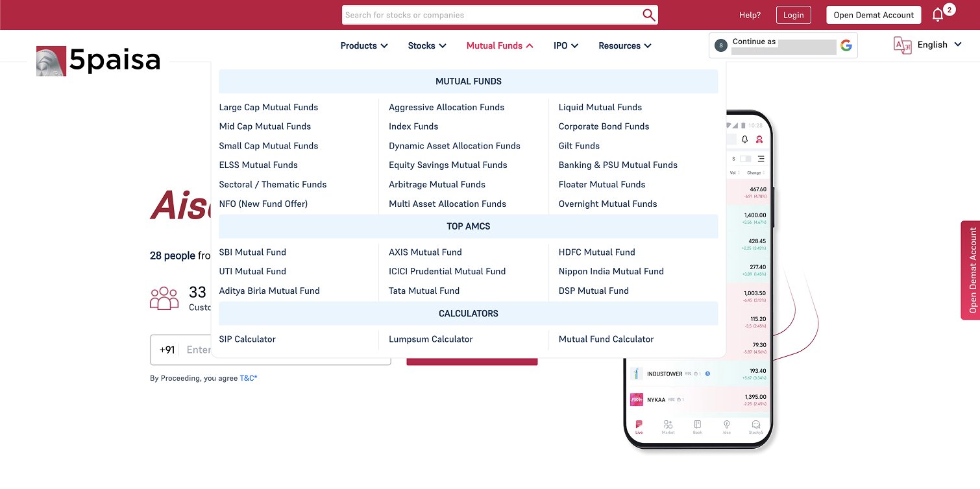Open Aditya Birla Mutual Fund
Viewport: 980px width, 489px height.
click(x=269, y=291)
